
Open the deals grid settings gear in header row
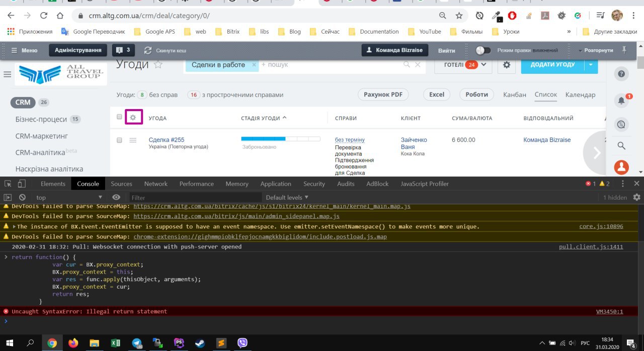tap(133, 117)
